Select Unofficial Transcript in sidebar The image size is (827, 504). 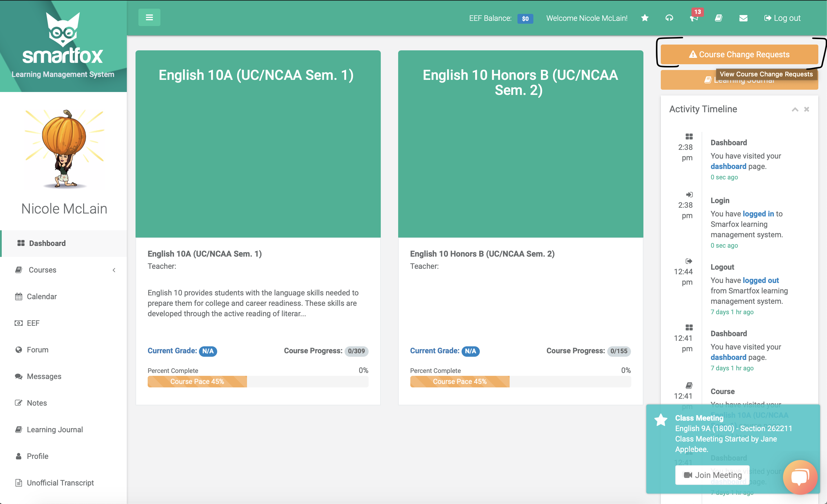coord(60,483)
